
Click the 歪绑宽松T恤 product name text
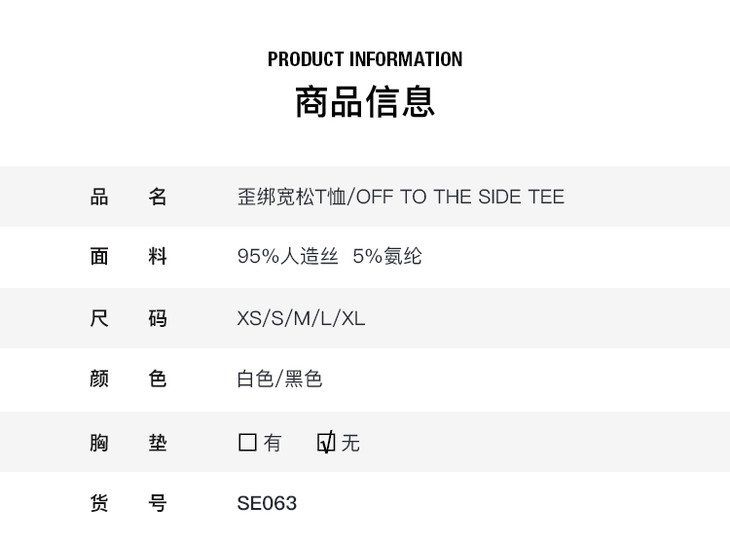291,197
